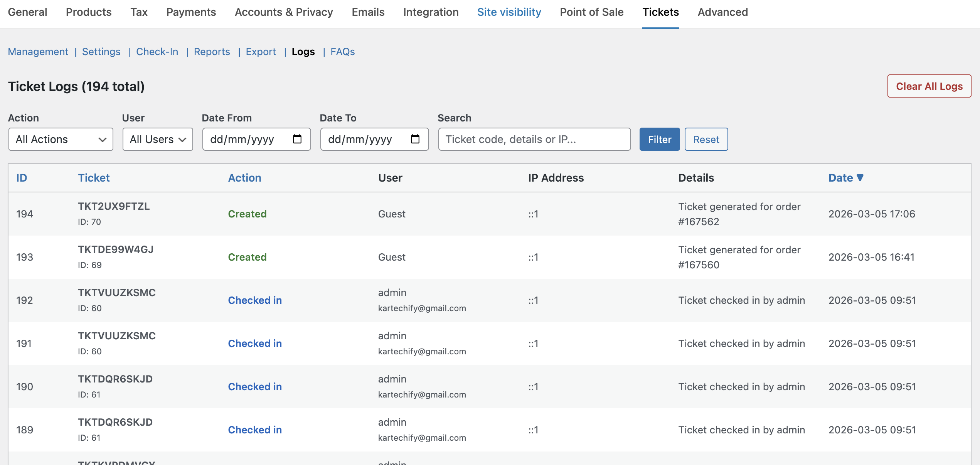Click TKTDQR6SKJD in log row 189
This screenshot has width=980, height=465.
[x=115, y=422]
